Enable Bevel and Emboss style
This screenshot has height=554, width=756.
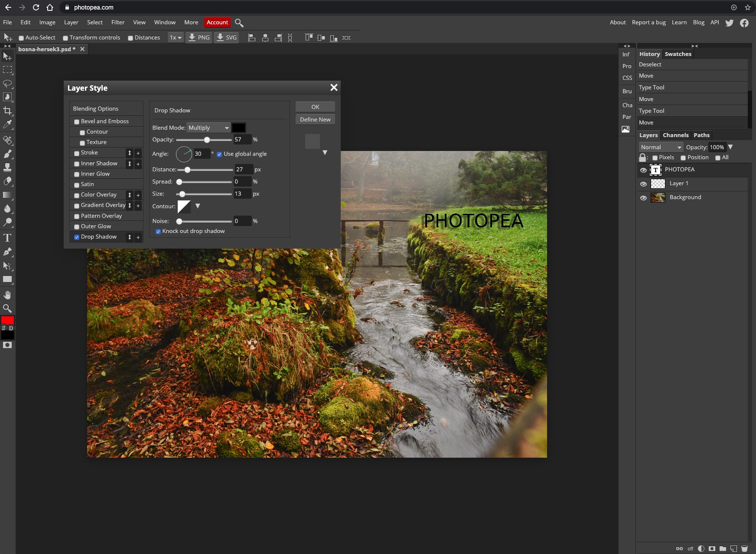click(x=77, y=122)
